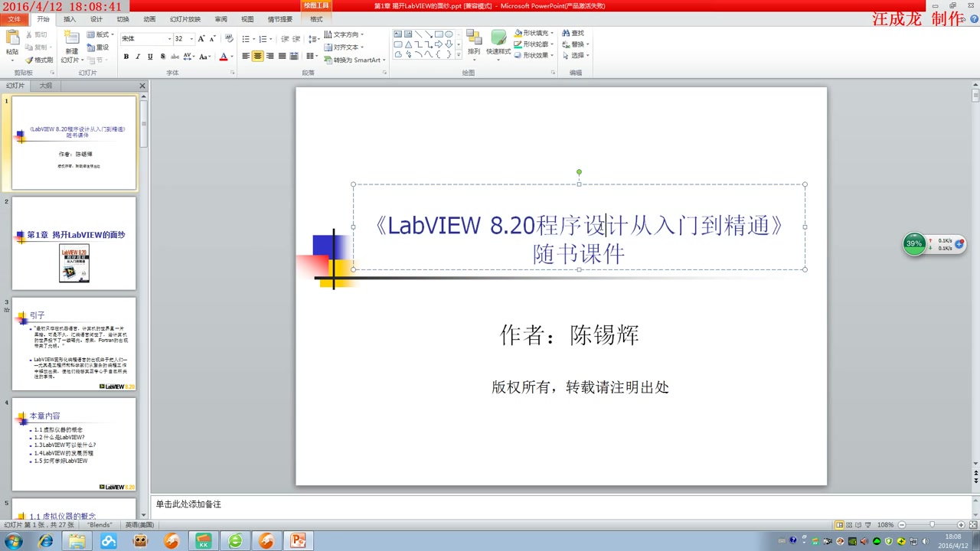Viewport: 980px width, 551px height.
Task: Open the File (文件) tab
Action: coord(15,19)
